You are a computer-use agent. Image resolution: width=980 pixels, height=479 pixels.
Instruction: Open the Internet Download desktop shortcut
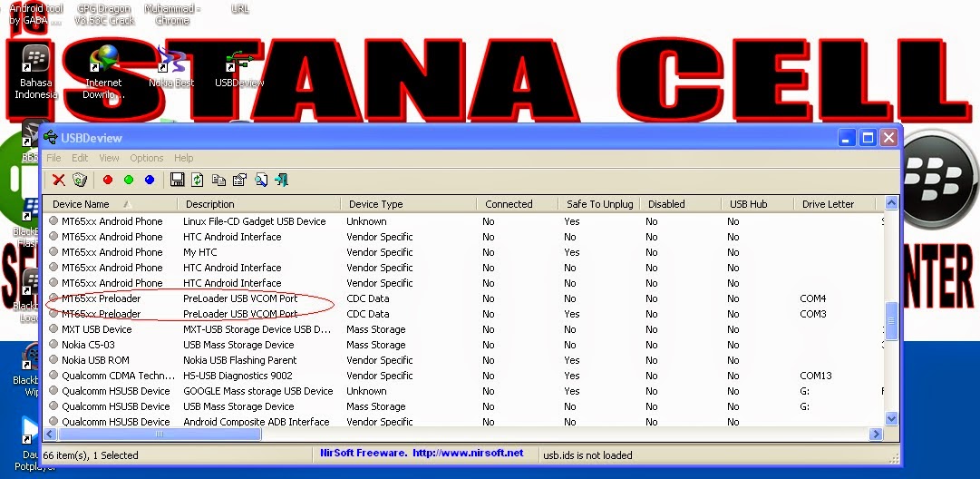pos(103,73)
